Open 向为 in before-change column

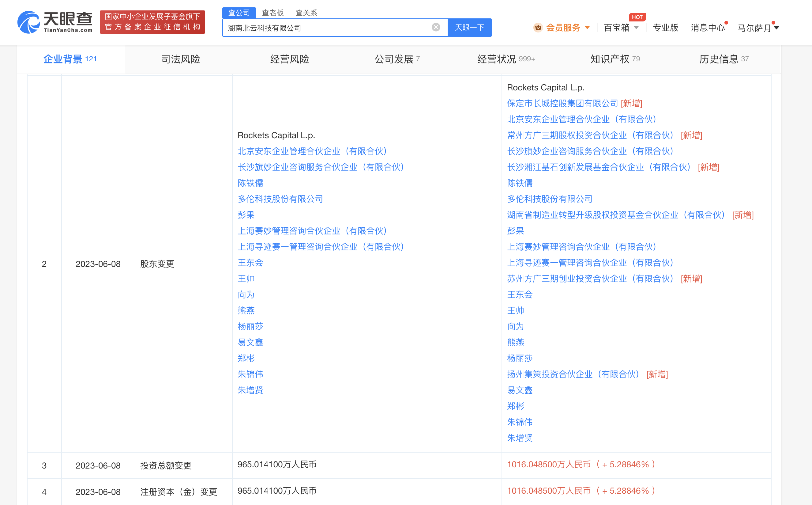(x=246, y=294)
